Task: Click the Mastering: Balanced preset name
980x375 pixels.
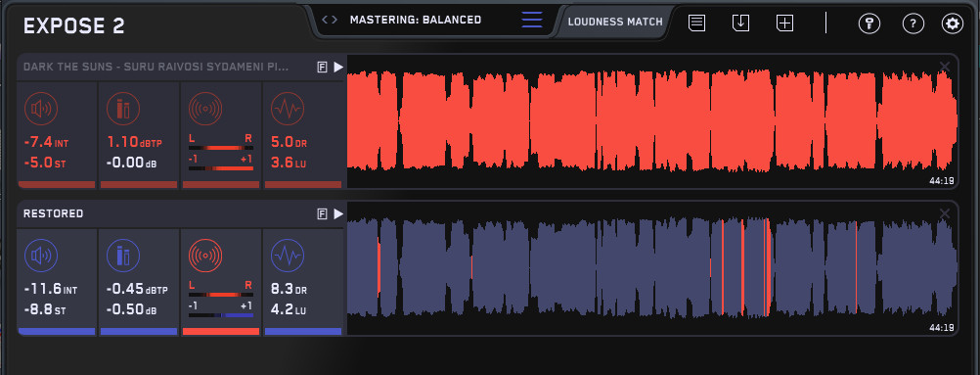Action: (x=416, y=20)
